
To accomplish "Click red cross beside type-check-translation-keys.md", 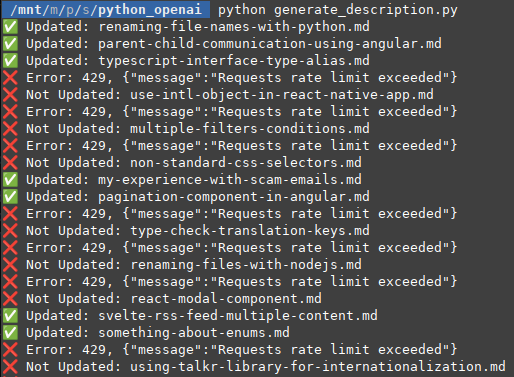I will tap(10, 231).
